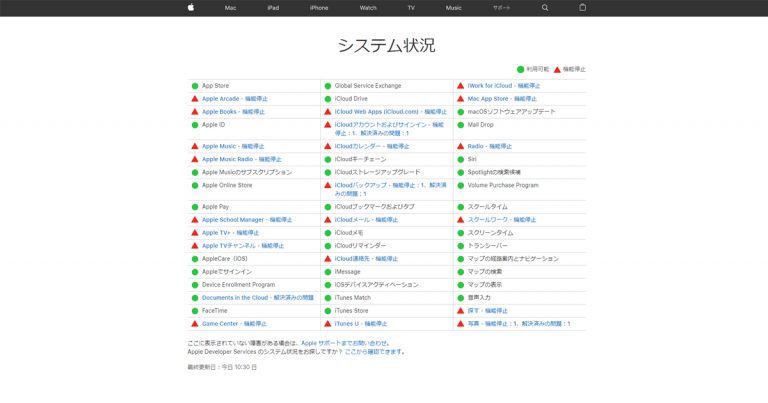Select Watch in the top navigation
The image size is (768, 403).
click(368, 7)
